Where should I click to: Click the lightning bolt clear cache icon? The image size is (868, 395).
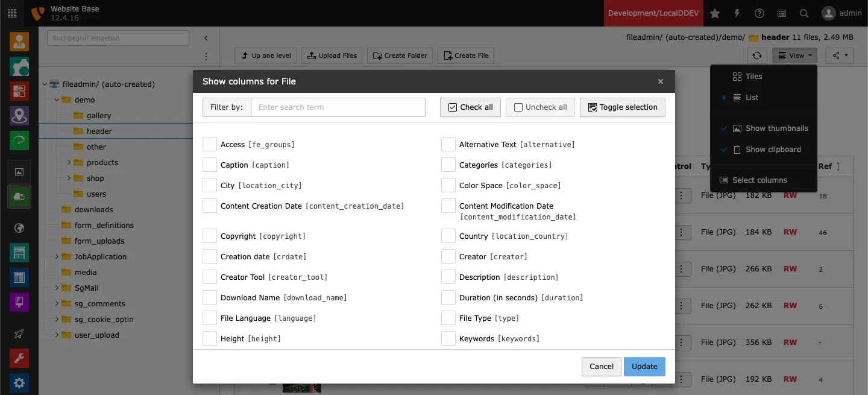tap(737, 13)
